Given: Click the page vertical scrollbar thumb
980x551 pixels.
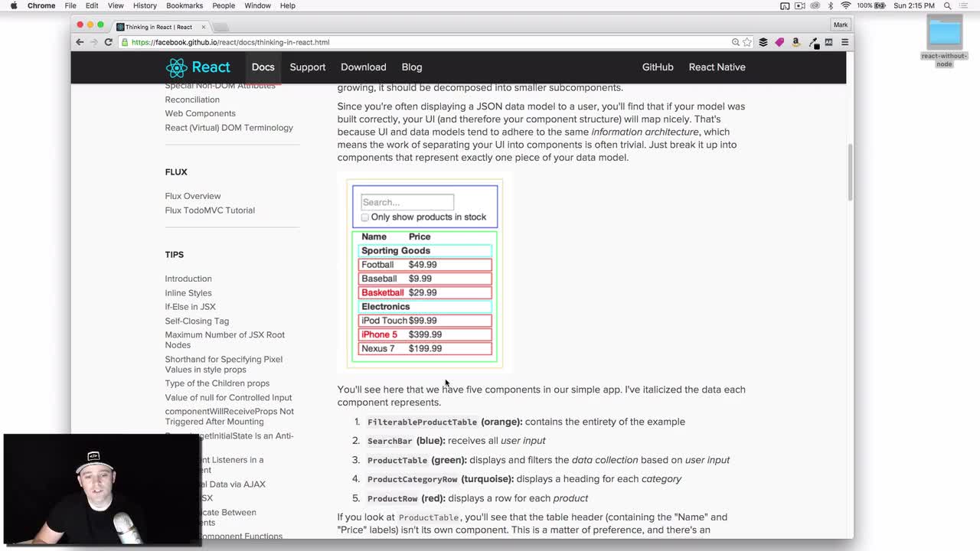Looking at the screenshot, I should 850,171.
